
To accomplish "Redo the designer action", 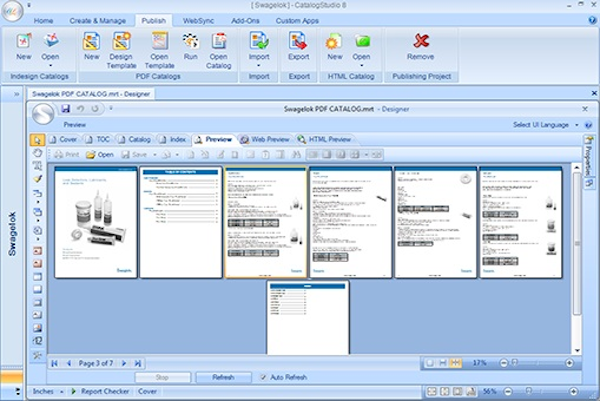I will [x=95, y=109].
